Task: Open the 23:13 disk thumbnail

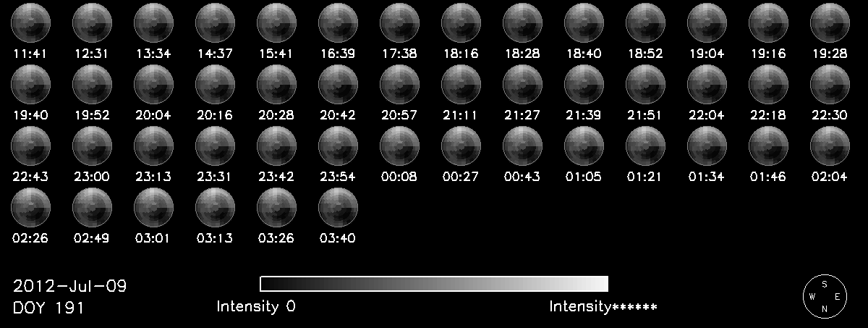Action: (153, 145)
